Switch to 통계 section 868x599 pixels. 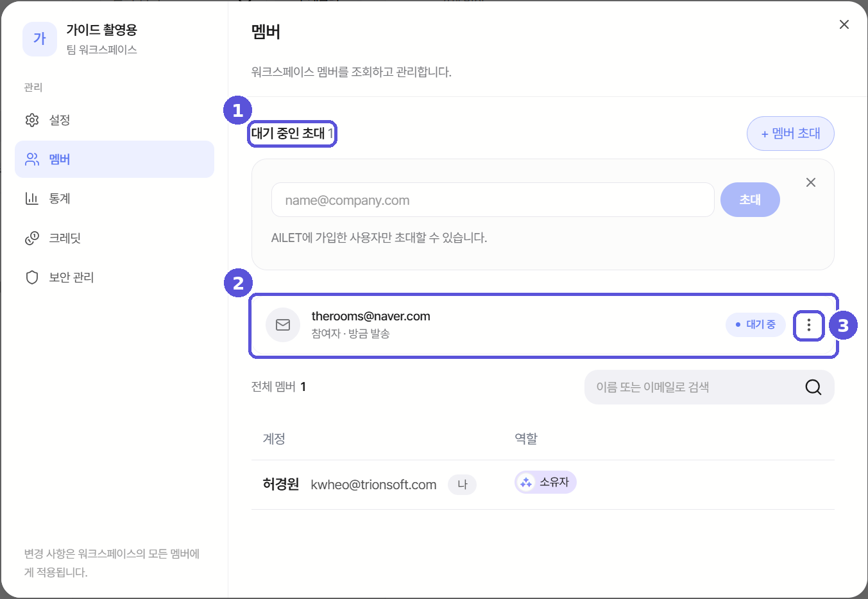(114, 198)
